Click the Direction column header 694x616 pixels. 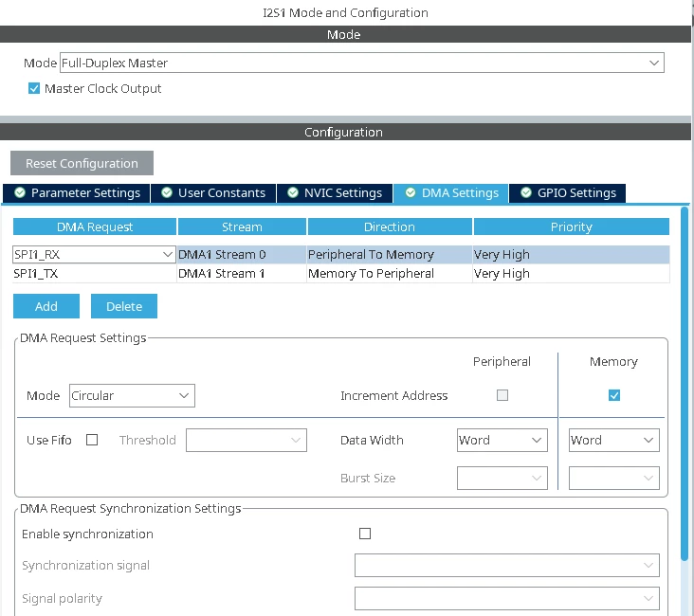[x=390, y=226]
